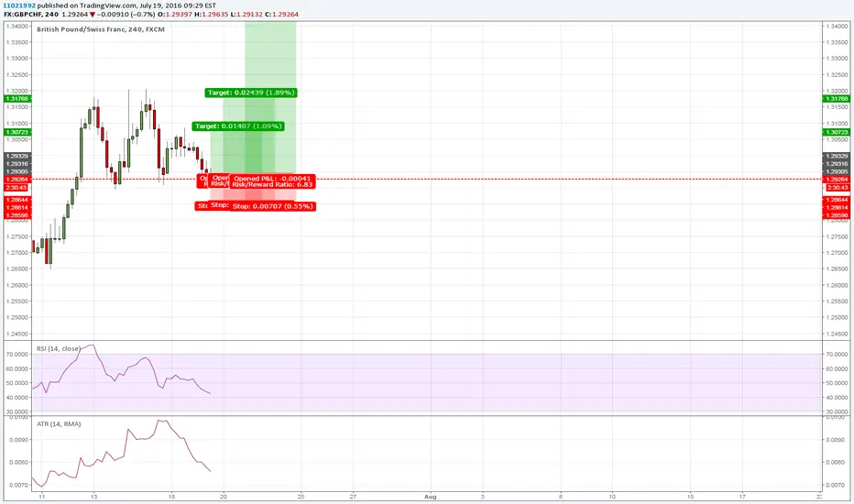Screen dimensions: 854x504
Task: Open the 11021992 author link
Action: [x=19, y=5]
